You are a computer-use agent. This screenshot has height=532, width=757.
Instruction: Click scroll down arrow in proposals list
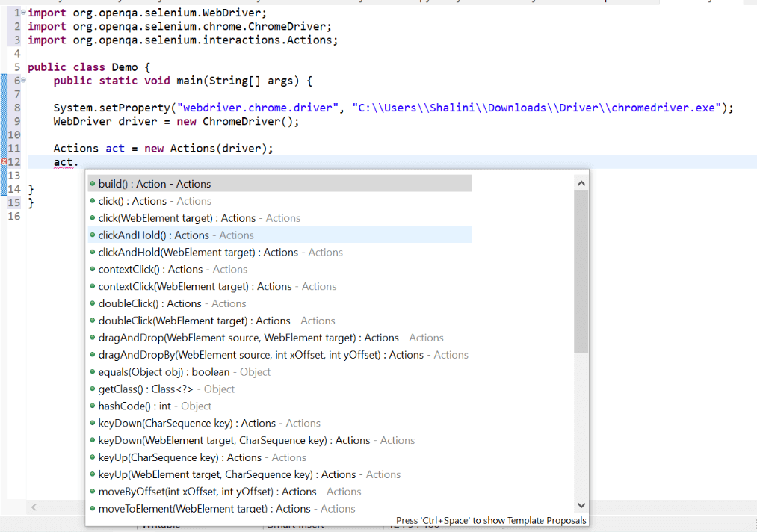[581, 505]
